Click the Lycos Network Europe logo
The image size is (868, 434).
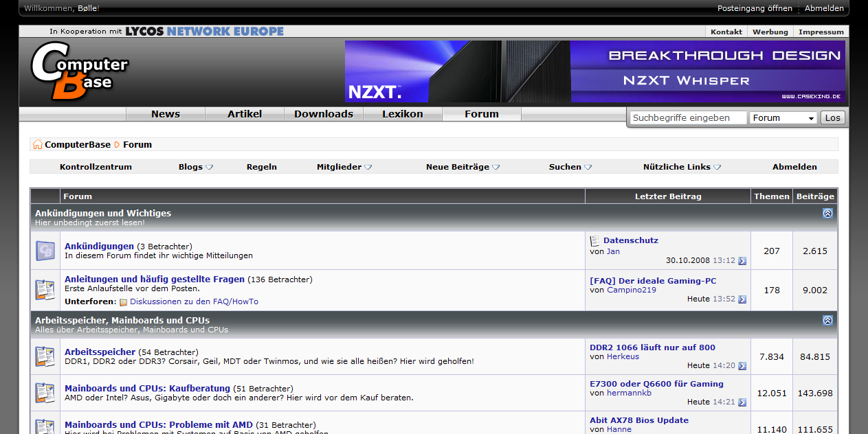tap(204, 32)
